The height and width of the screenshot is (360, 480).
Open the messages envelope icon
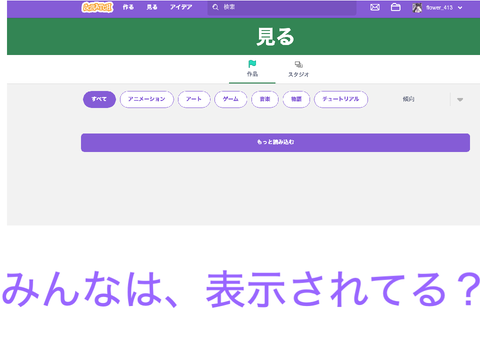tap(375, 7)
